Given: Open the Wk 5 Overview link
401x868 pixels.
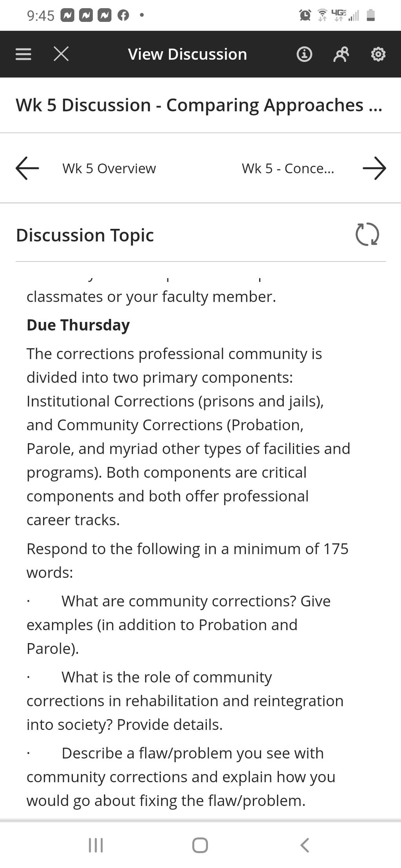Looking at the screenshot, I should (x=109, y=168).
